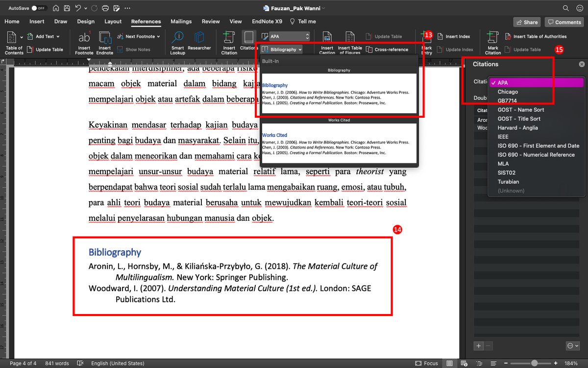Image resolution: width=588 pixels, height=368 pixels.
Task: Open the Review tab
Action: [211, 22]
